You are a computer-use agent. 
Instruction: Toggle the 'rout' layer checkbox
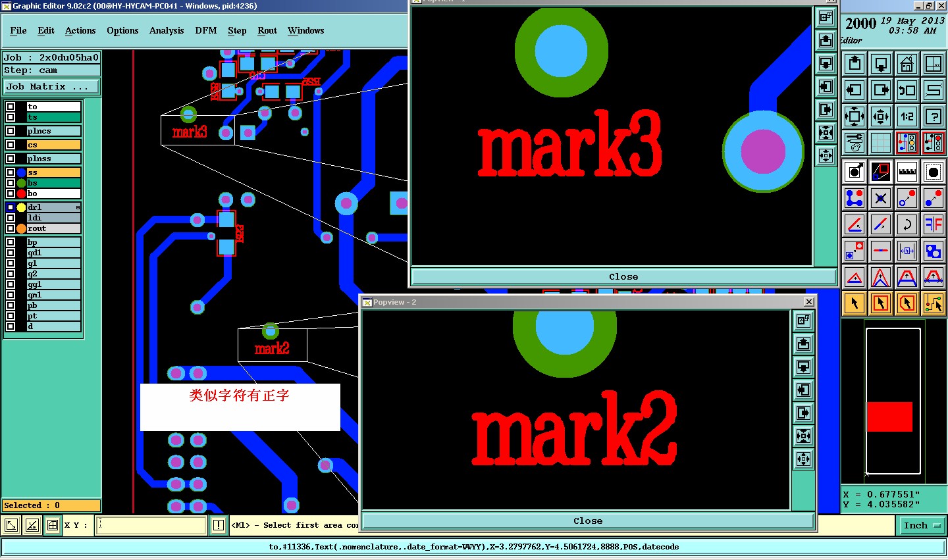point(11,228)
